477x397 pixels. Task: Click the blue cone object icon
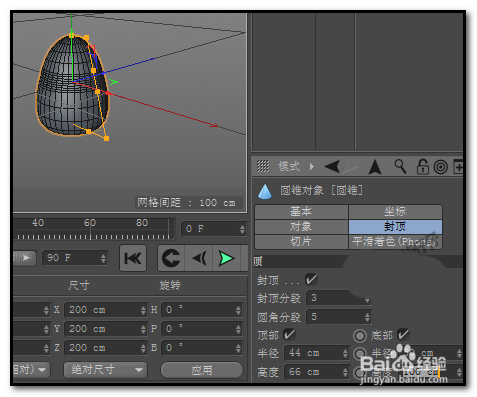tap(265, 192)
